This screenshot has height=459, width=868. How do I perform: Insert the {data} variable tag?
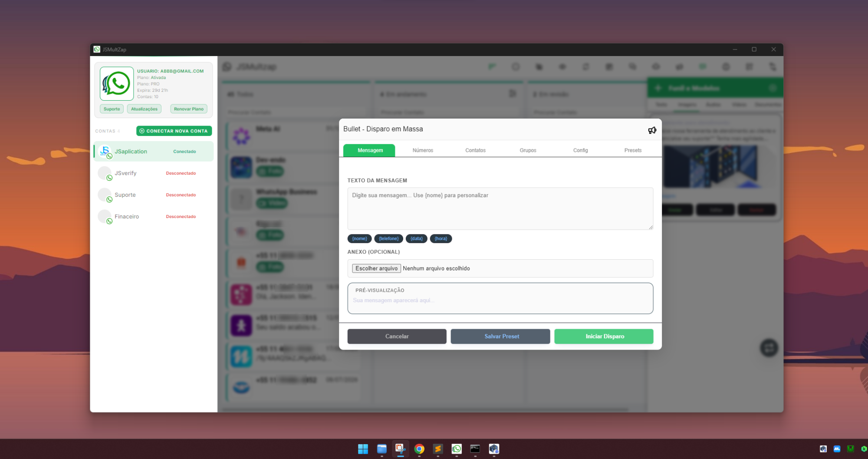click(x=416, y=238)
